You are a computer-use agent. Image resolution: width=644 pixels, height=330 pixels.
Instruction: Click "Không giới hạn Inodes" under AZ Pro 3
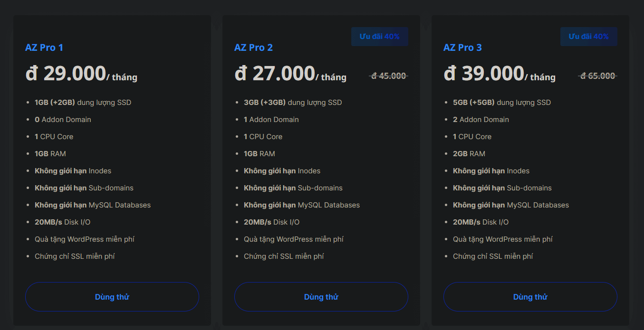click(491, 171)
